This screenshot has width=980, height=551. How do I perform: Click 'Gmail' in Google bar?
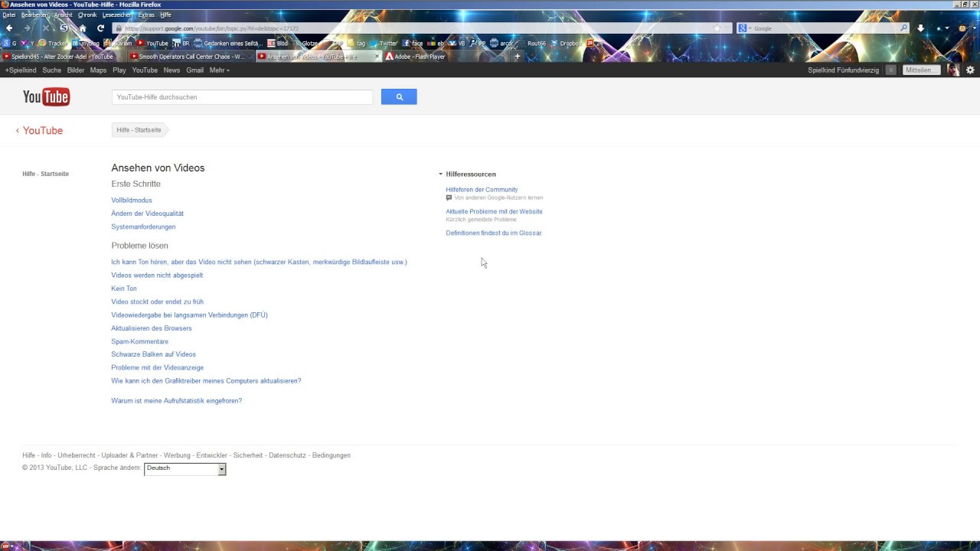click(194, 70)
